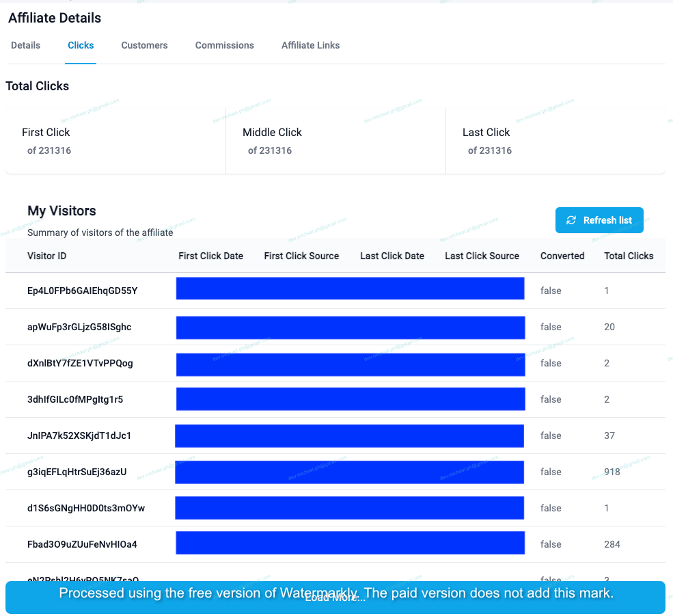
Task: Click the Last Click Source column header
Action: click(x=482, y=256)
